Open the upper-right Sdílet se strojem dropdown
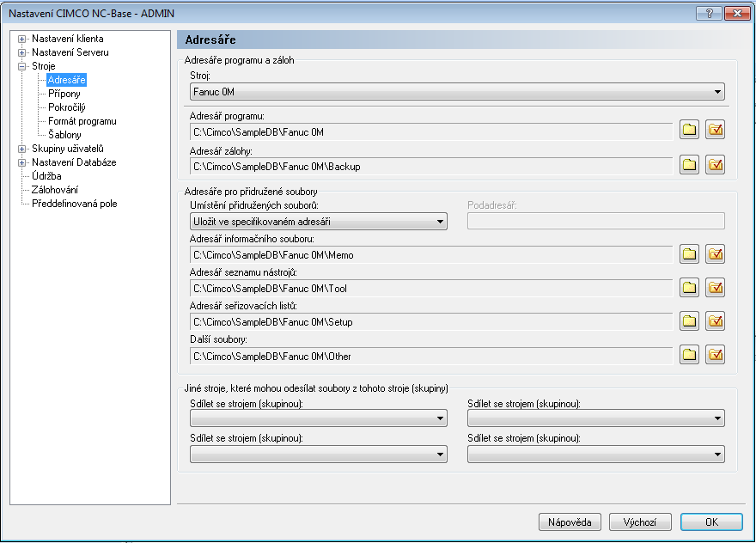 [596, 418]
